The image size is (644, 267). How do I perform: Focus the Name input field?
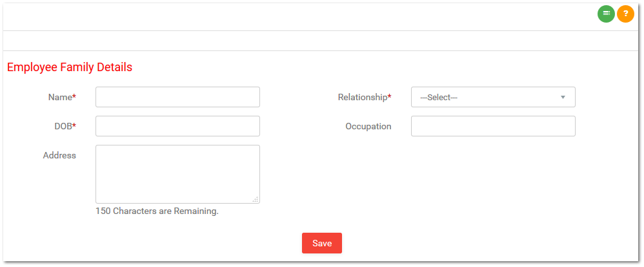pos(178,97)
